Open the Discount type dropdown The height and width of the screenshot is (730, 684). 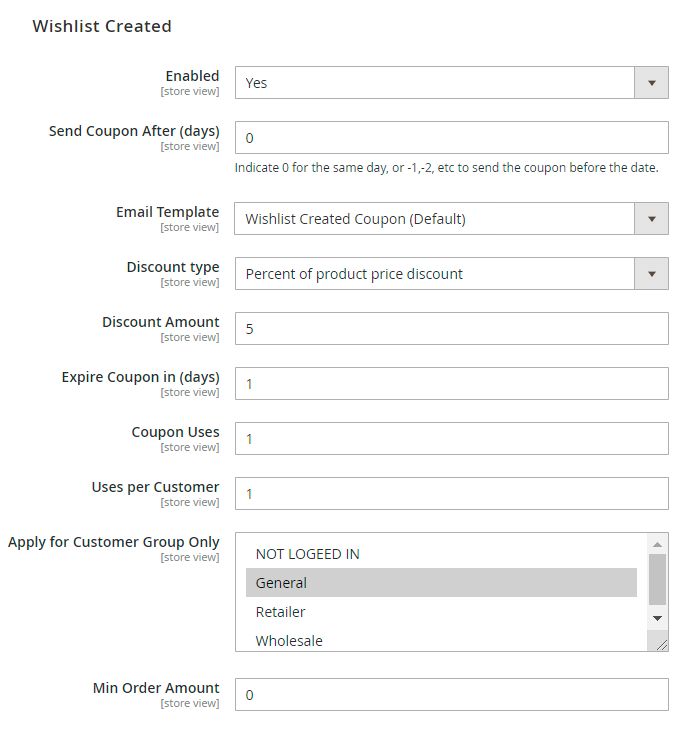tap(451, 273)
